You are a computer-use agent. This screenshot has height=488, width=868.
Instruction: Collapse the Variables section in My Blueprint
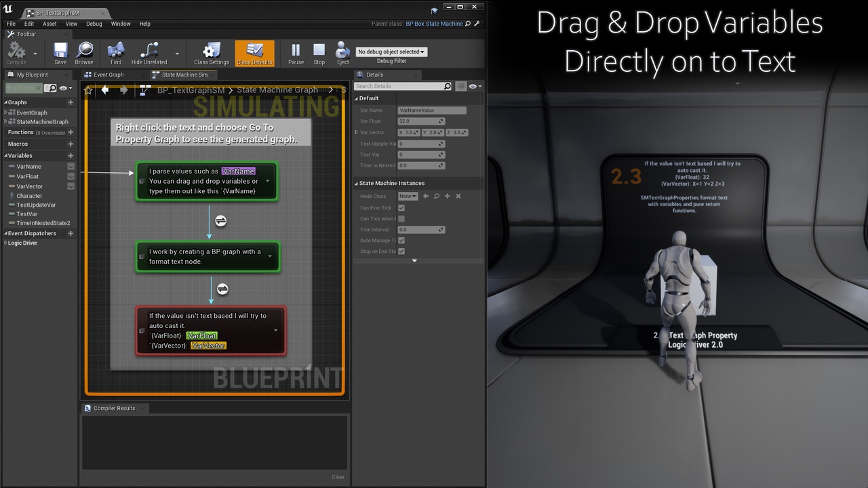(5, 155)
